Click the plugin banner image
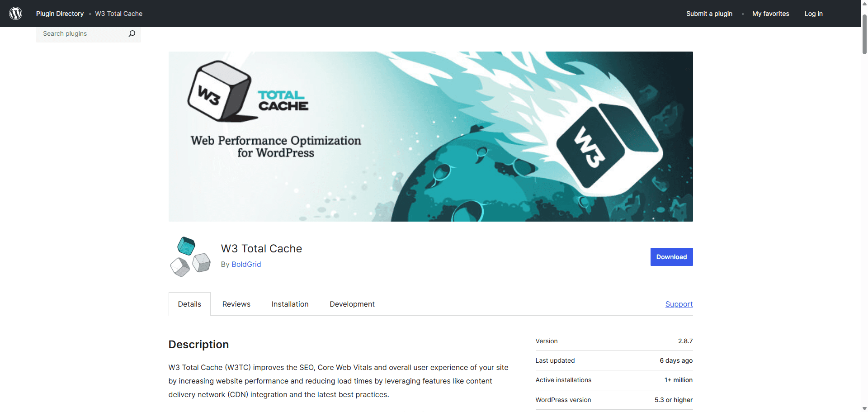Image resolution: width=868 pixels, height=412 pixels. [x=430, y=136]
